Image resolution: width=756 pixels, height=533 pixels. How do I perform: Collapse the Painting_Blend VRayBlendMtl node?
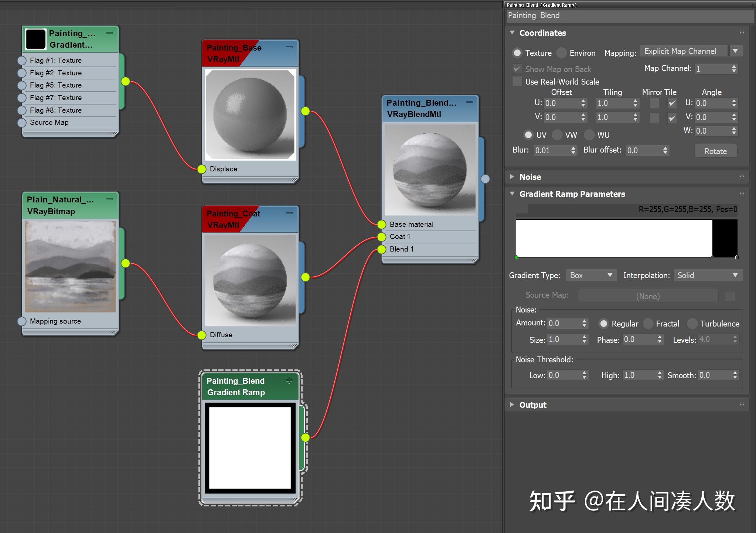(470, 102)
